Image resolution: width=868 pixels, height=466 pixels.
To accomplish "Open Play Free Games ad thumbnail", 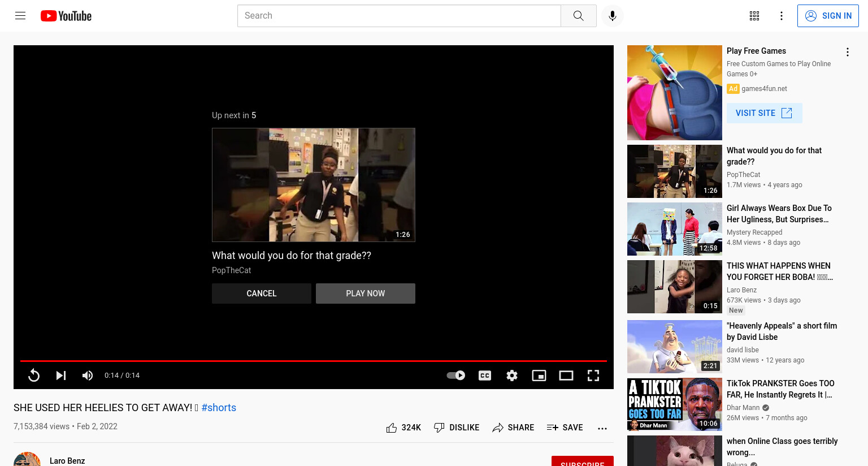I will pyautogui.click(x=675, y=93).
